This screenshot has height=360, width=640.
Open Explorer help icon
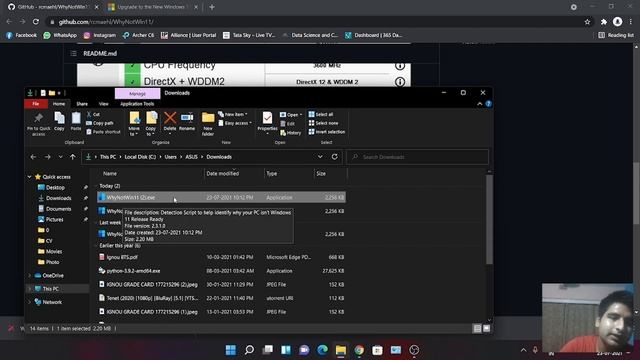tap(488, 104)
